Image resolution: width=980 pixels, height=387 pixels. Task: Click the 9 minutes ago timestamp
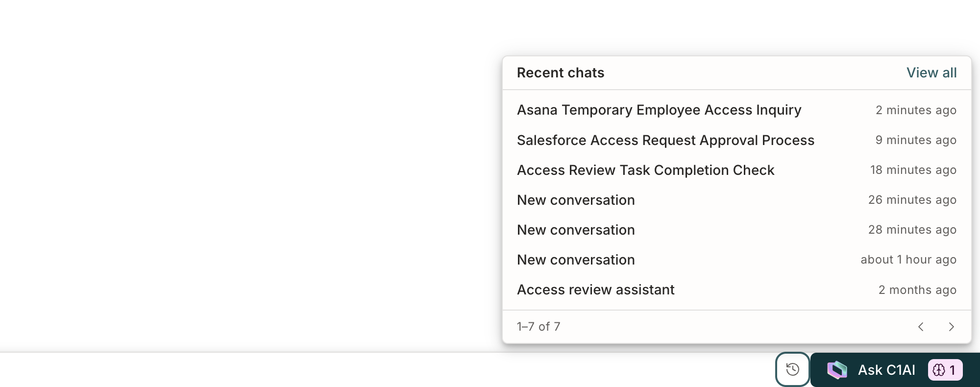point(916,140)
